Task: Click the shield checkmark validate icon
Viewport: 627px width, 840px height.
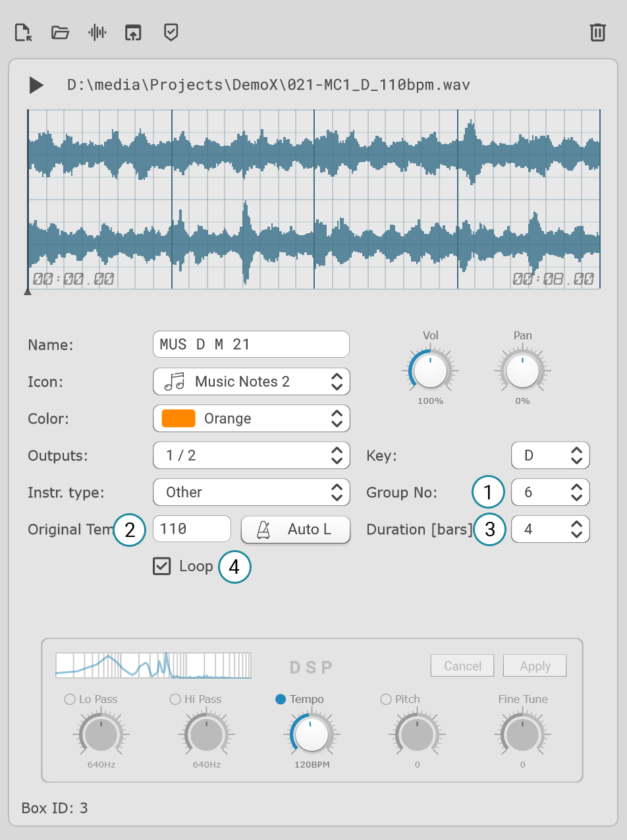Action: coord(171,32)
